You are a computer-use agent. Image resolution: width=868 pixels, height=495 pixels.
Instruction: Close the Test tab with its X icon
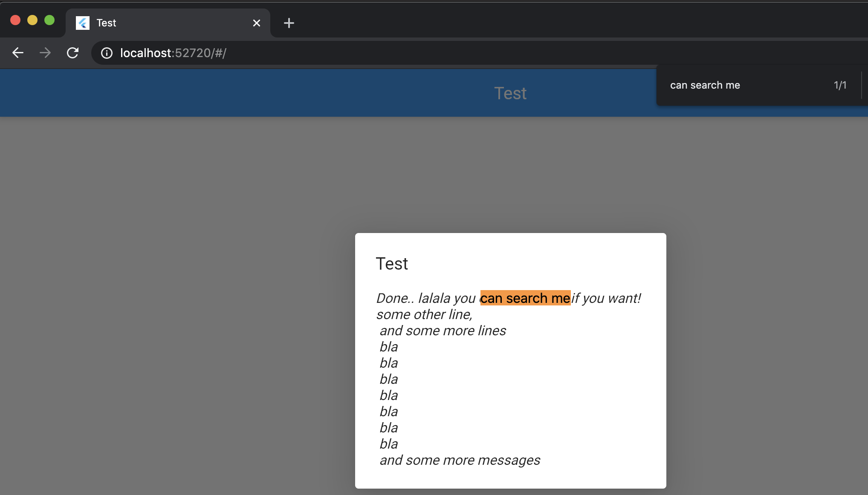[x=256, y=23]
